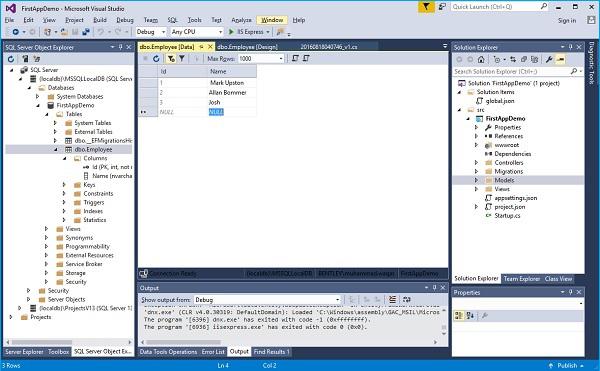Click the Home icon in Solution Explorer
The width and height of the screenshot is (600, 371).
pyautogui.click(x=481, y=59)
